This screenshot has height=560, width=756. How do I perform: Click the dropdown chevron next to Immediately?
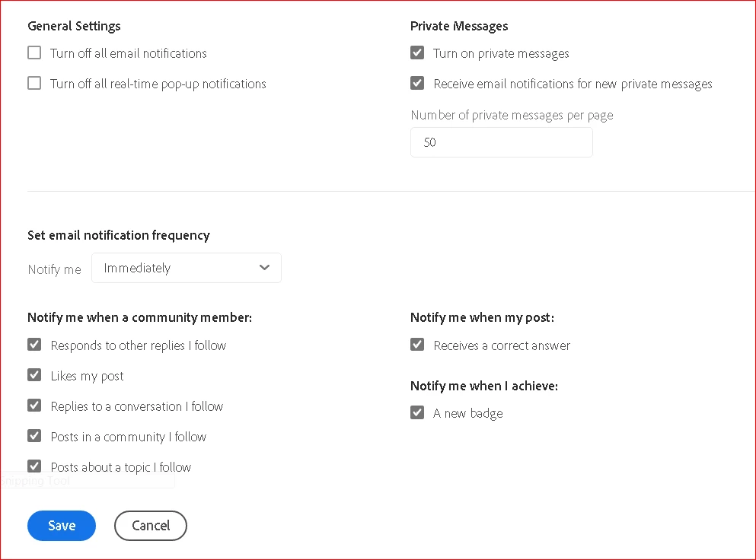pos(264,268)
